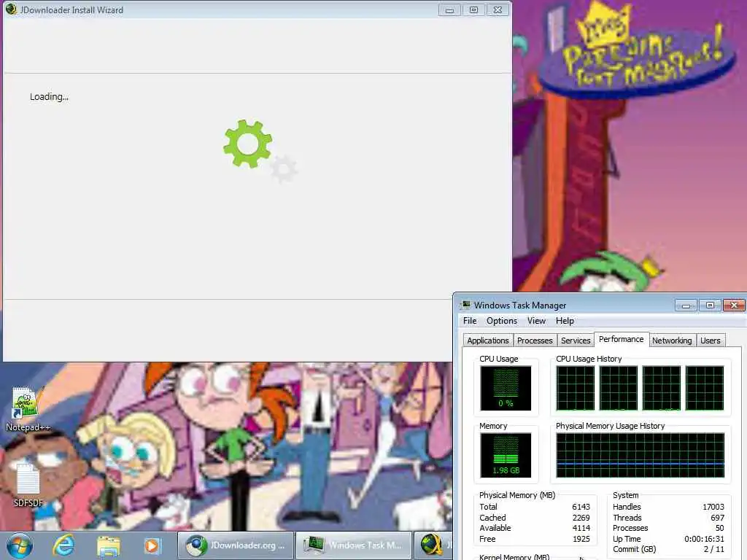Viewport: 747px width, 560px height.
Task: Click Processes count 50
Action: tap(720, 528)
